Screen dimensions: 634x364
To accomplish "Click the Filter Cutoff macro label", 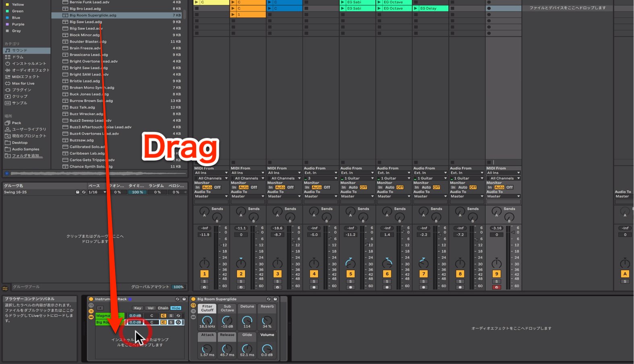I will 207,308.
